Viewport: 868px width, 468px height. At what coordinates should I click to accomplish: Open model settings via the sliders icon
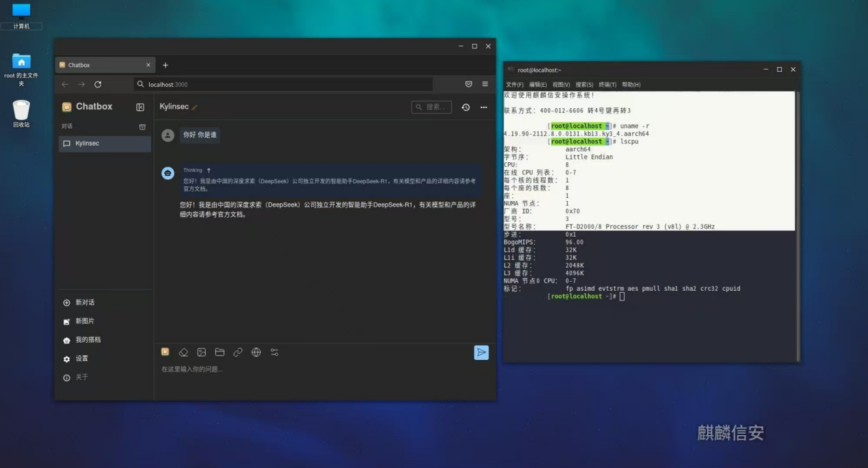tap(274, 352)
